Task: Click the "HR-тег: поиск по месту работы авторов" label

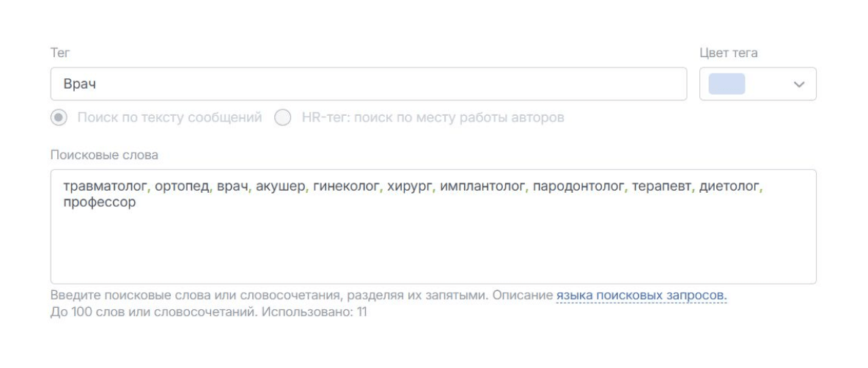Action: [x=433, y=117]
